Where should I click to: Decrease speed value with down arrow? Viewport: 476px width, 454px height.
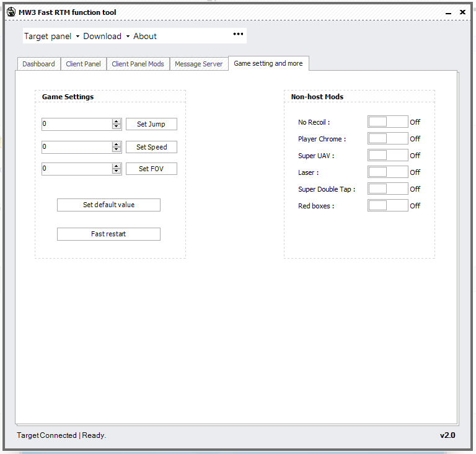tap(117, 149)
